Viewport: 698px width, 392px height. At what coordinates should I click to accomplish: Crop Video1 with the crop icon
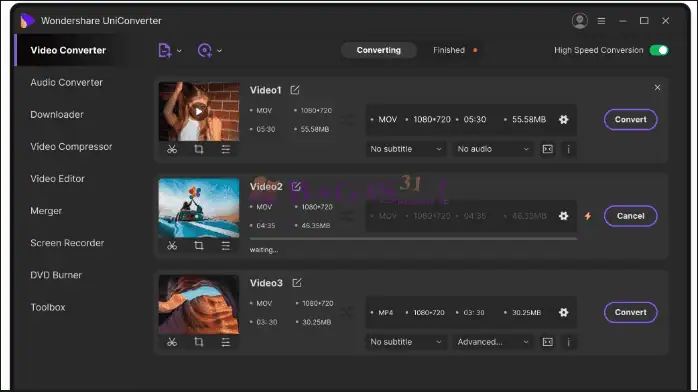199,150
